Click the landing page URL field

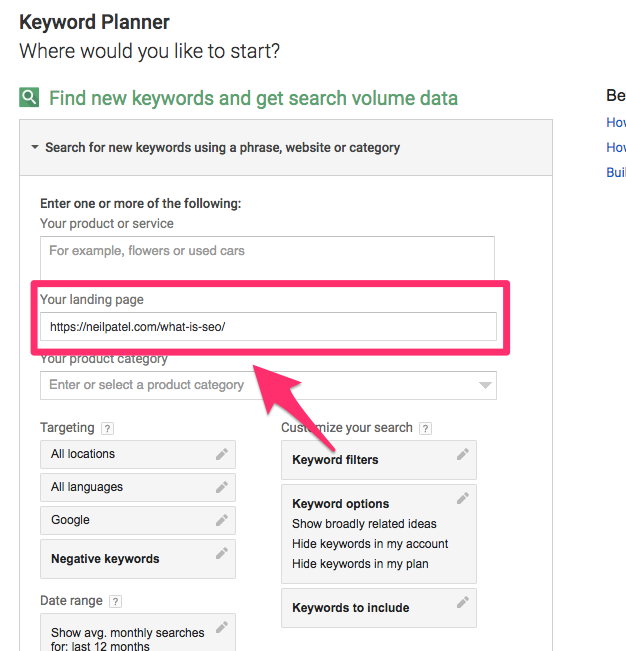pos(267,327)
